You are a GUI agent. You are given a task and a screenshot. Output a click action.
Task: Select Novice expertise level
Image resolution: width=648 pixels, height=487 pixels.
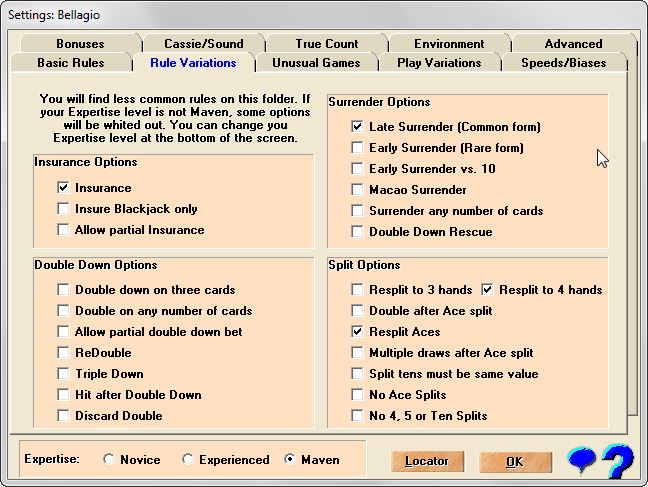pos(109,459)
